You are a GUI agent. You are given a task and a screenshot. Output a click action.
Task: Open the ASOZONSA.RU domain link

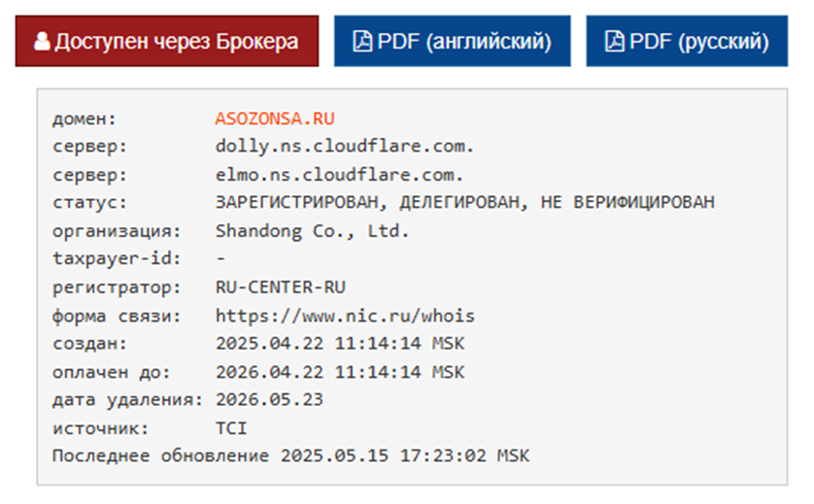click(x=275, y=119)
